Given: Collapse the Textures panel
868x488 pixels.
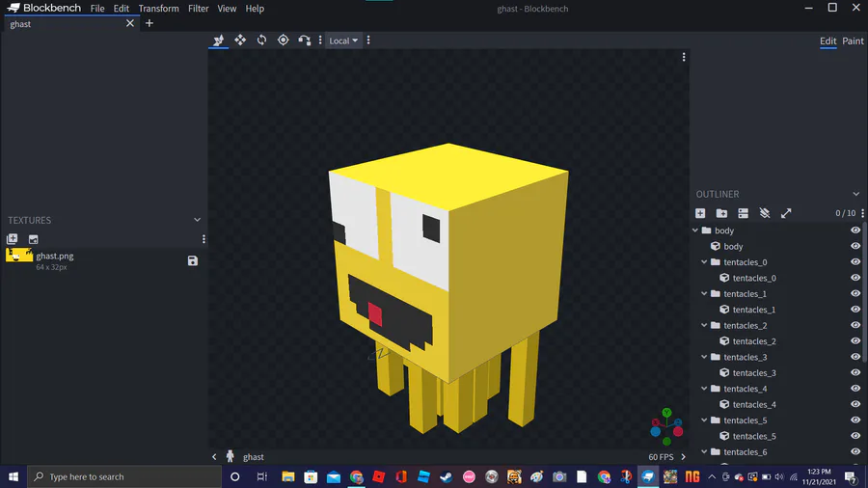Looking at the screenshot, I should pos(197,220).
